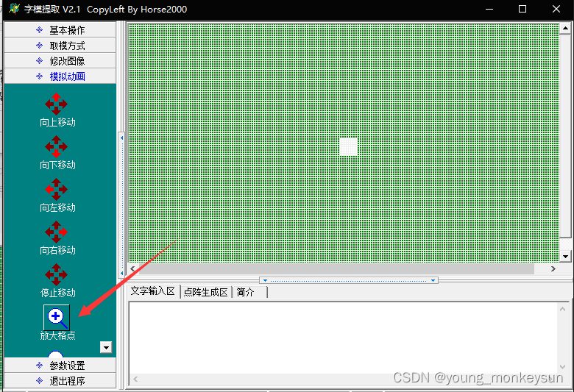Image resolution: width=574 pixels, height=392 pixels.
Task: Click the 向左移动 move-left arrow icon
Action: tap(56, 189)
